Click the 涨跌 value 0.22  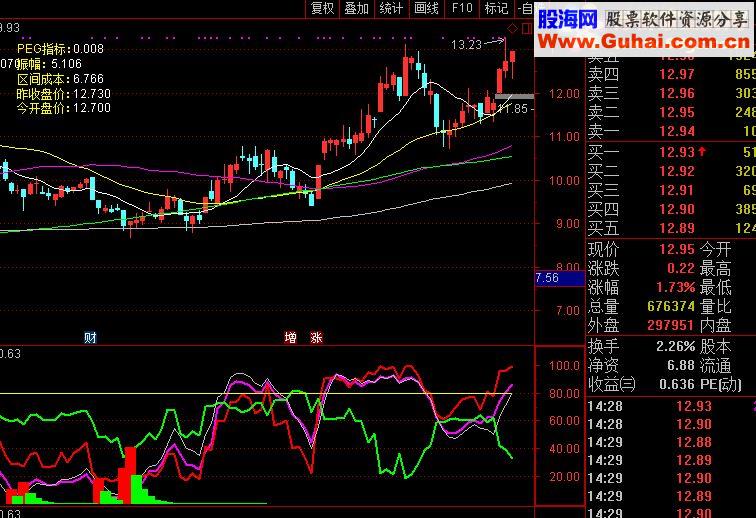(681, 268)
